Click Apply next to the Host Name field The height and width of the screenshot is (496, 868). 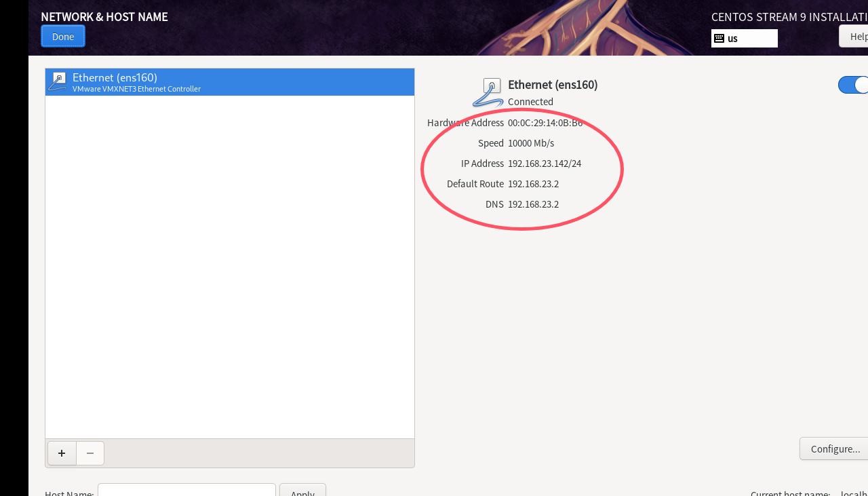302,490
